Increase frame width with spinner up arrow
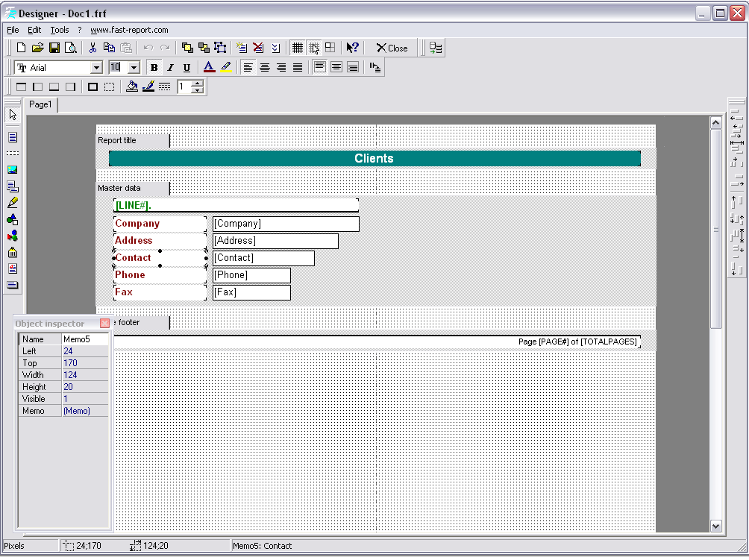Image resolution: width=749 pixels, height=560 pixels. point(198,84)
